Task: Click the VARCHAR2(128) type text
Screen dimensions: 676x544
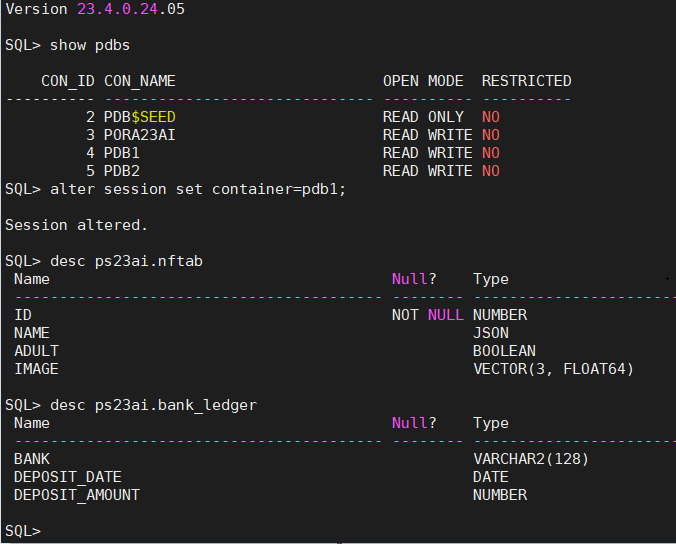Action: tap(531, 459)
